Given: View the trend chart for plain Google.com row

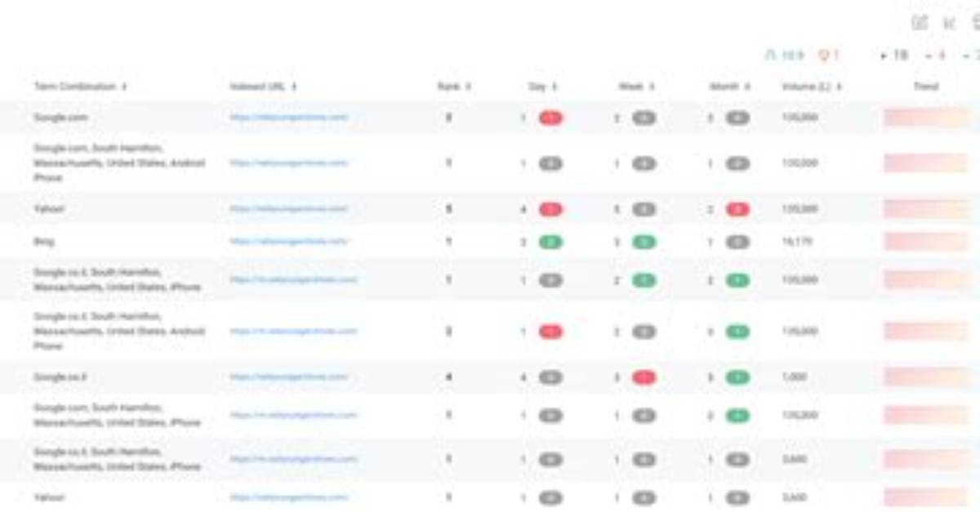Looking at the screenshot, I should click(x=926, y=118).
